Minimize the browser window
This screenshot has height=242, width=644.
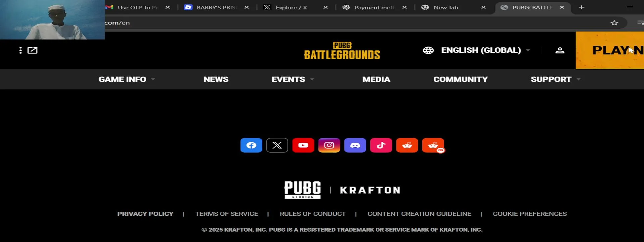click(630, 7)
